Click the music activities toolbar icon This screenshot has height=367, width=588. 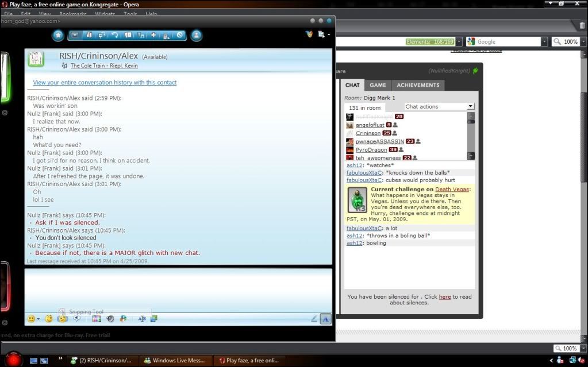pyautogui.click(x=141, y=35)
